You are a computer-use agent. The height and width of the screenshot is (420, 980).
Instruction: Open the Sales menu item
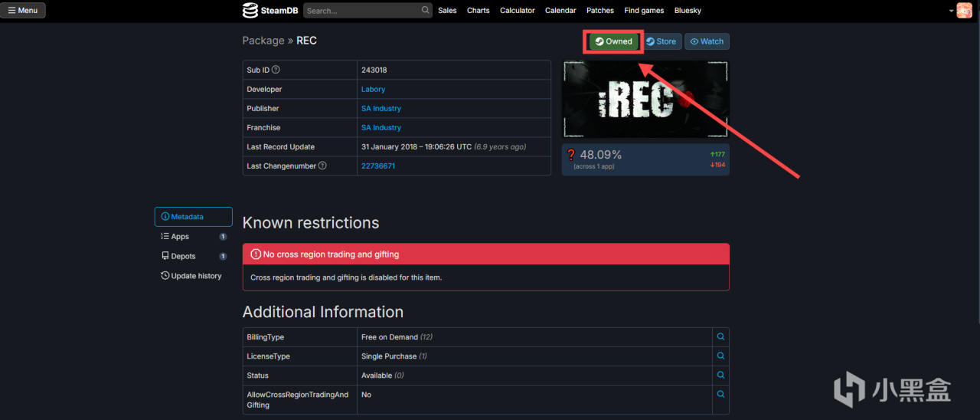[447, 11]
